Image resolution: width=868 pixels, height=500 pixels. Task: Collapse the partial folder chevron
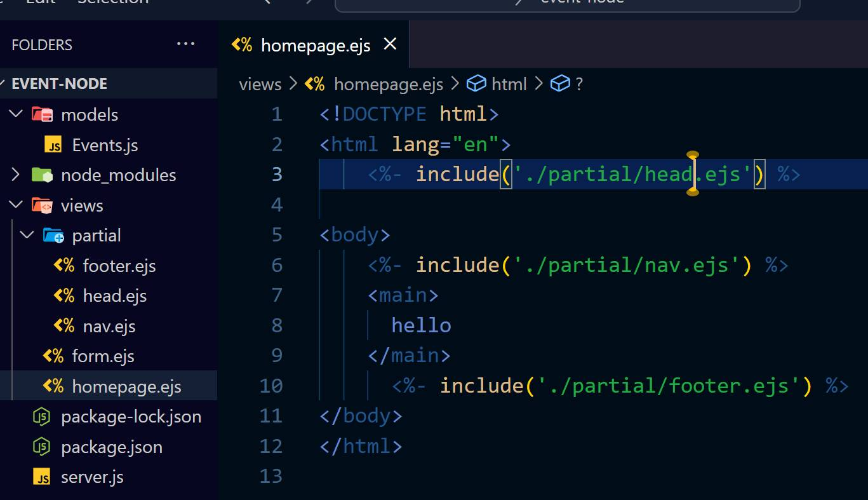pos(27,235)
